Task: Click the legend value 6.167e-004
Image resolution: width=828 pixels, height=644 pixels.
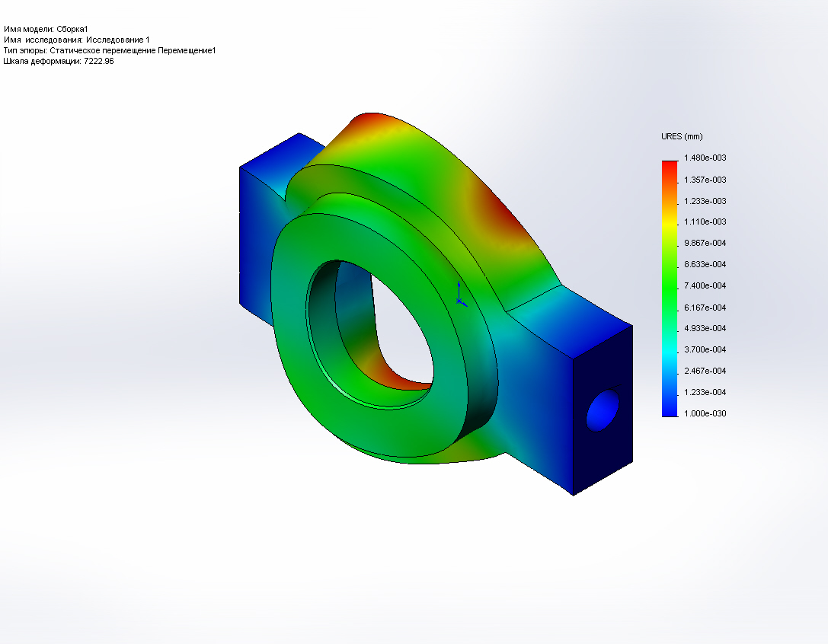Action: 705,308
